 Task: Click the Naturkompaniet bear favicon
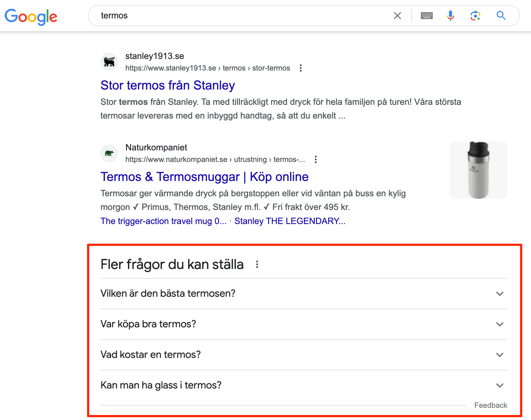tap(109, 153)
